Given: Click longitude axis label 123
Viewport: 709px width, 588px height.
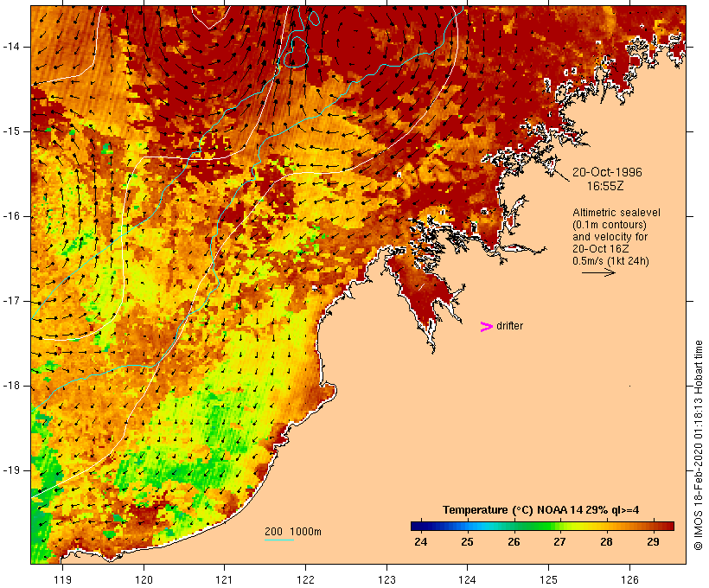Looking at the screenshot, I should coord(386,579).
